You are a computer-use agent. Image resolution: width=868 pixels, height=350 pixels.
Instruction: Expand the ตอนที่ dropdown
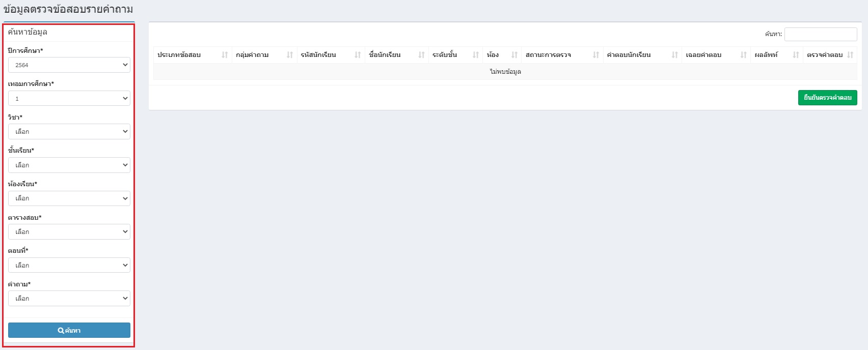point(69,265)
